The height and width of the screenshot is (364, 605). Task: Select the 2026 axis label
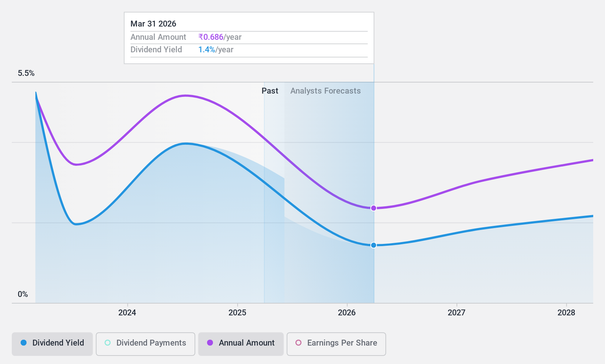tap(347, 313)
